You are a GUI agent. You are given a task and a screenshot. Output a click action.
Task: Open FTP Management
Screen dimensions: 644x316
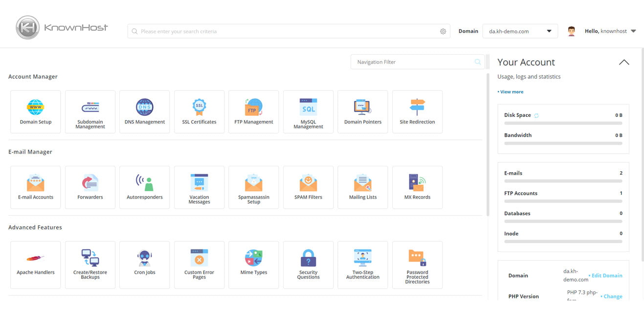pyautogui.click(x=253, y=112)
